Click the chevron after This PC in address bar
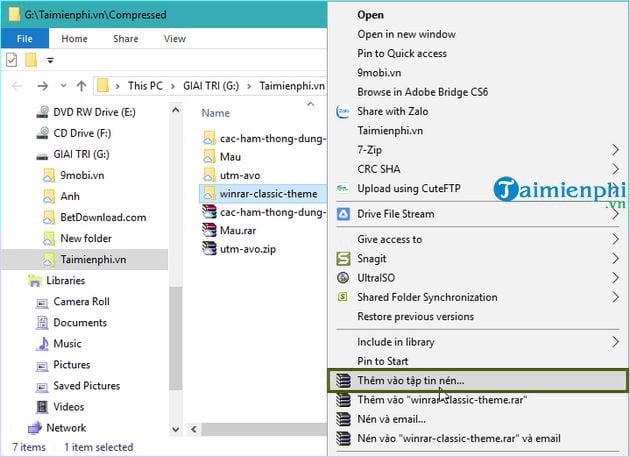The width and height of the screenshot is (630, 457). tap(173, 86)
